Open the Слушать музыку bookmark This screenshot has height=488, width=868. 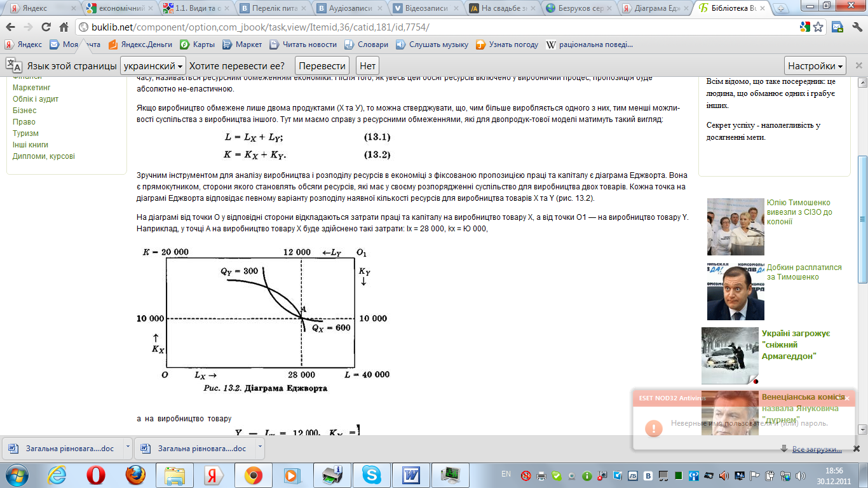[432, 44]
